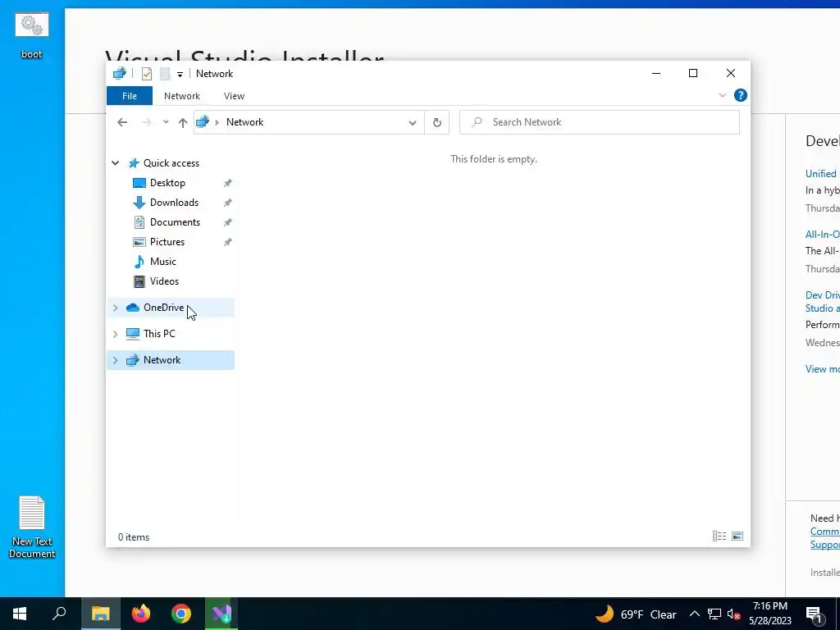
Task: Open Unified link in Visual Studio Installer
Action: point(820,174)
